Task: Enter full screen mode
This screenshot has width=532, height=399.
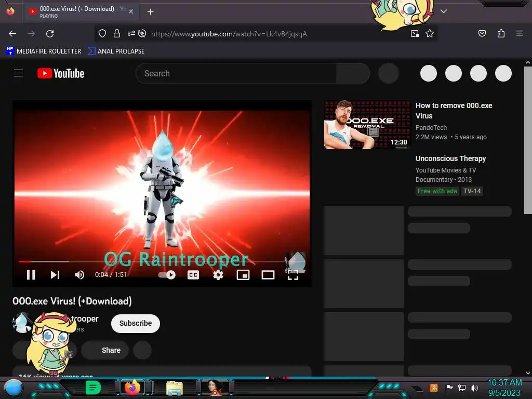Action: coord(293,275)
